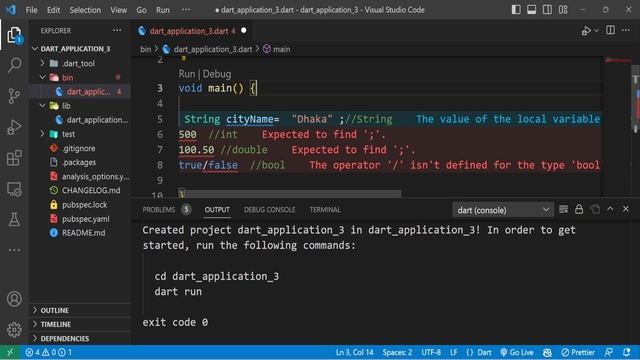The height and width of the screenshot is (360, 640).
Task: Toggle output auto scroll lock
Action: [x=579, y=209]
